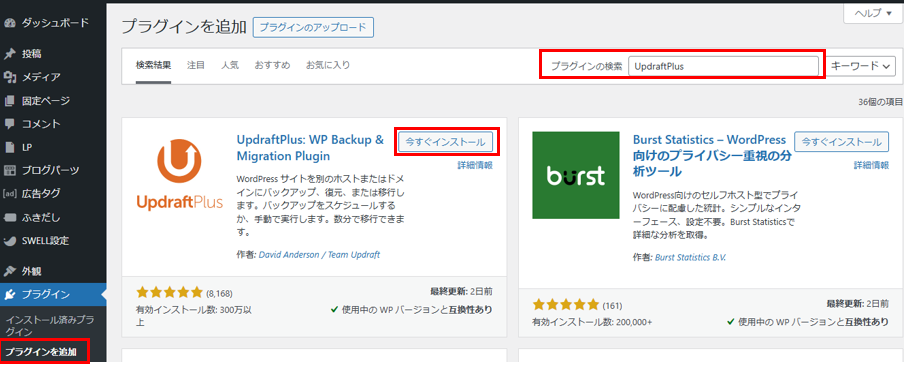Open author link Burst Statistics B.V.

point(691,258)
